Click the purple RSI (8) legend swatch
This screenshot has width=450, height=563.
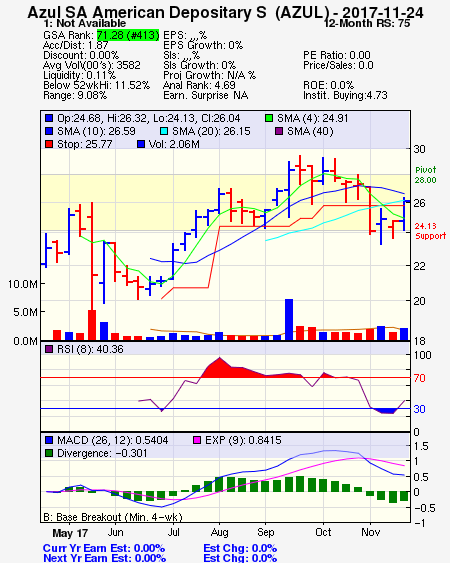pyautogui.click(x=49, y=349)
